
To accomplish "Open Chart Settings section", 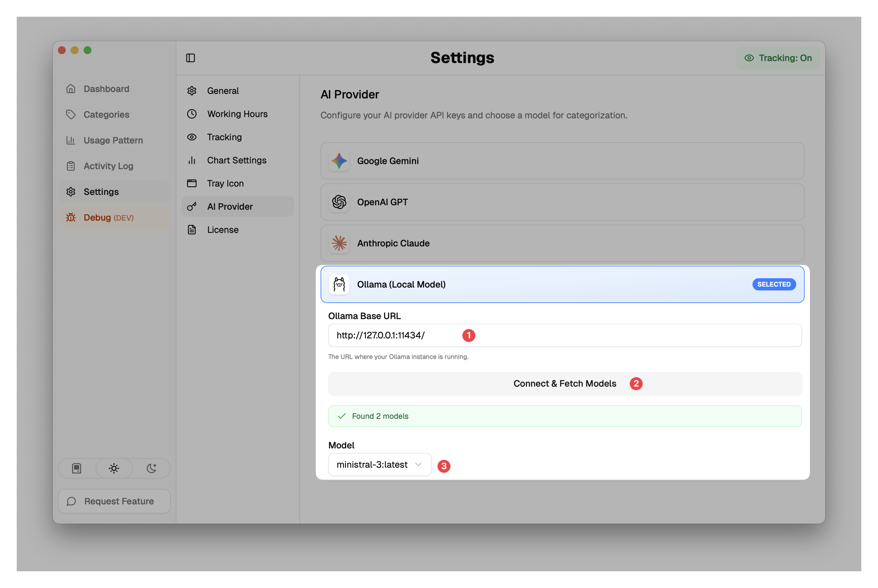I will (236, 160).
